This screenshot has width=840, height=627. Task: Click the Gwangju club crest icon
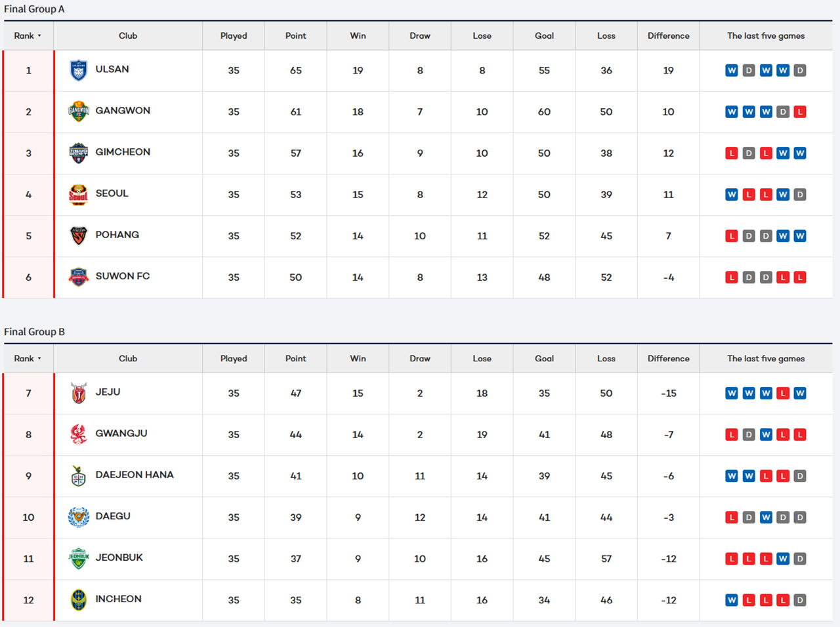coord(79,434)
